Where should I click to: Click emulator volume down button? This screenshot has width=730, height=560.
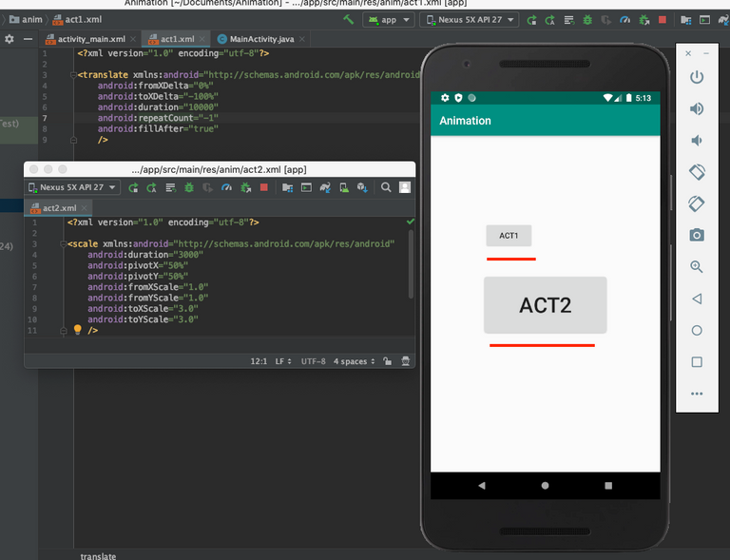[x=697, y=141]
